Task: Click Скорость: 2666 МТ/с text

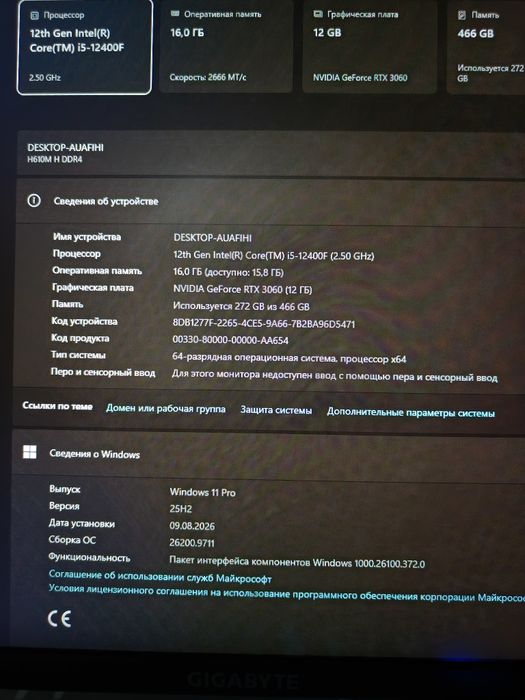Action: pos(208,77)
